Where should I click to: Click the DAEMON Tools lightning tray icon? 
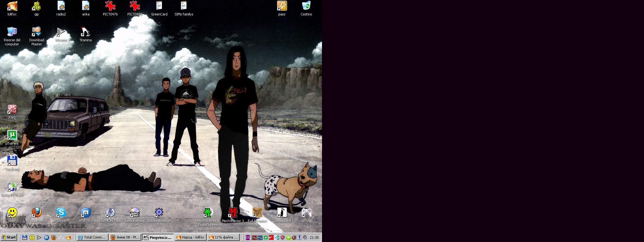(x=299, y=238)
